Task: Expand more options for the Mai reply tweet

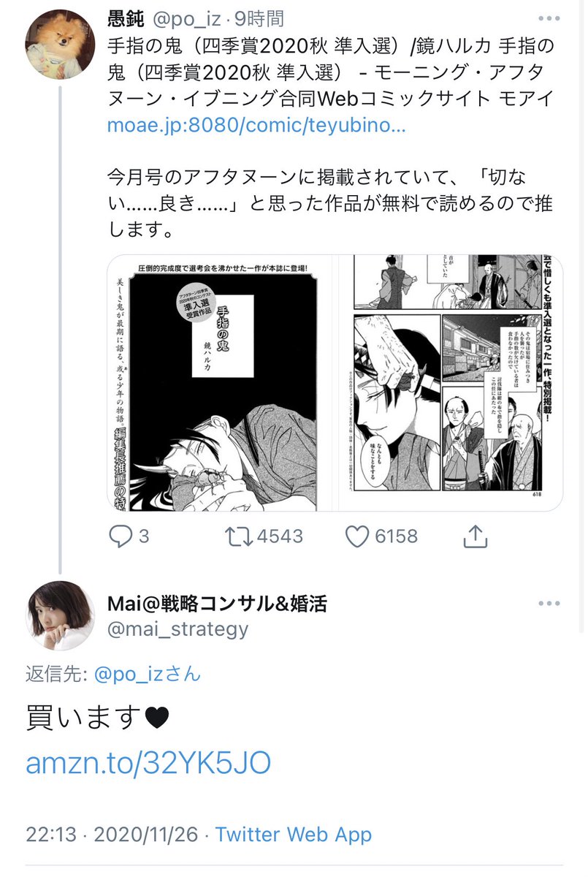Action: [x=550, y=604]
